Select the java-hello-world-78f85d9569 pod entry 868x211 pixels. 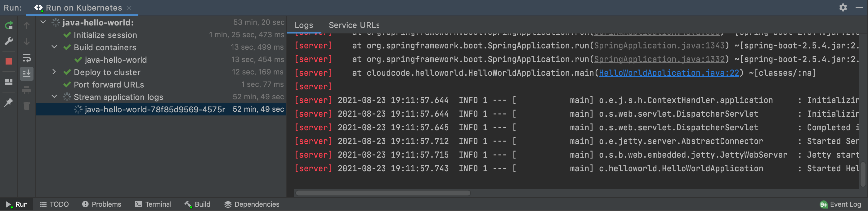tap(155, 109)
